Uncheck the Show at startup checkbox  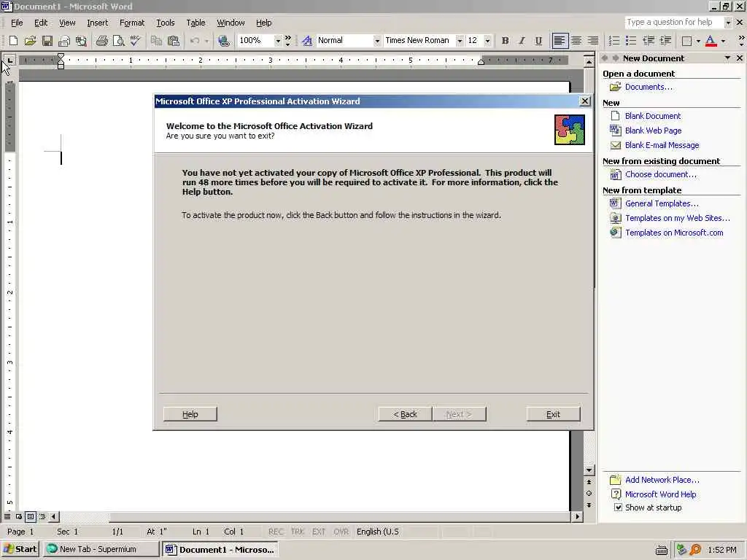click(x=618, y=507)
